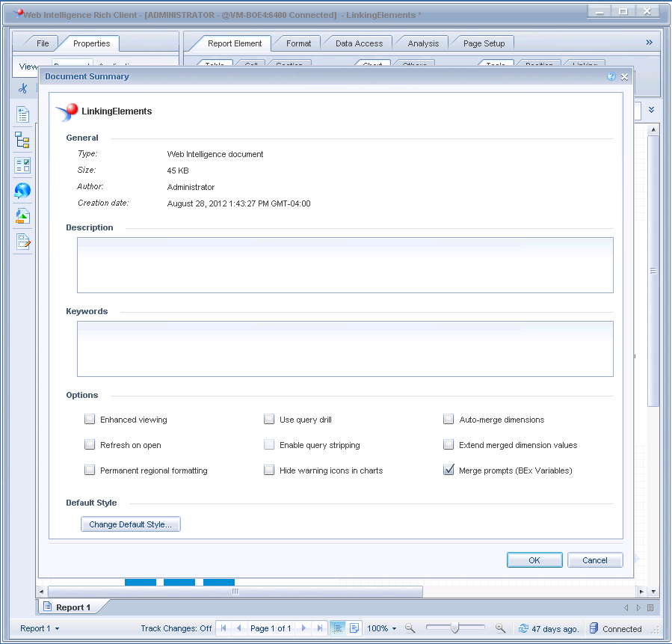The image size is (672, 644).
Task: Click the zoom slider handle
Action: (454, 628)
